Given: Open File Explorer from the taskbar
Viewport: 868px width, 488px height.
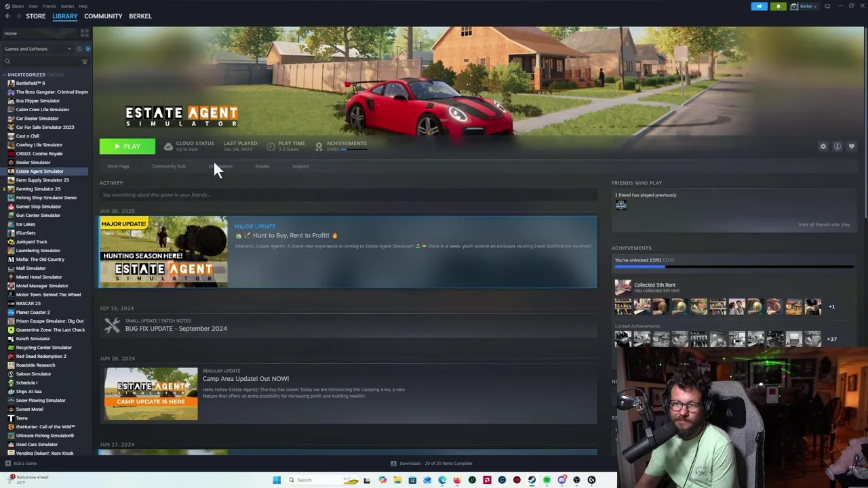Looking at the screenshot, I should coord(397,480).
